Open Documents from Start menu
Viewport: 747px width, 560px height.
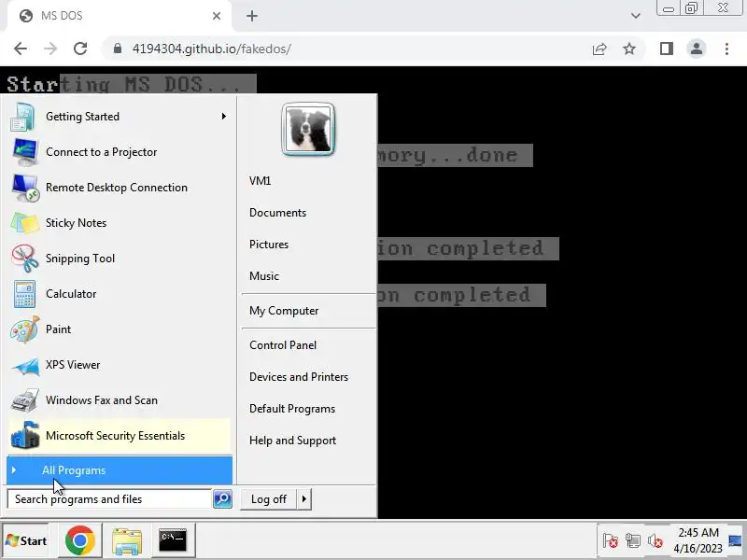pos(277,213)
